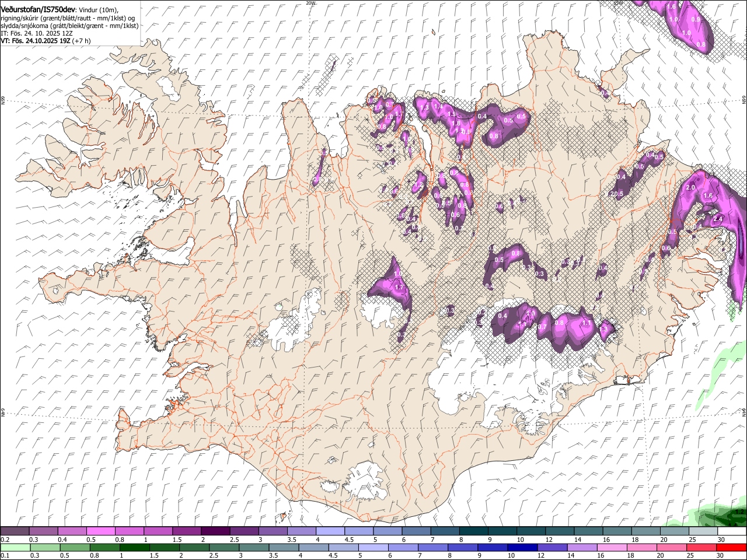Select rain legend swatch between 0.5 and 0.8
The image size is (747, 560).
click(75, 547)
